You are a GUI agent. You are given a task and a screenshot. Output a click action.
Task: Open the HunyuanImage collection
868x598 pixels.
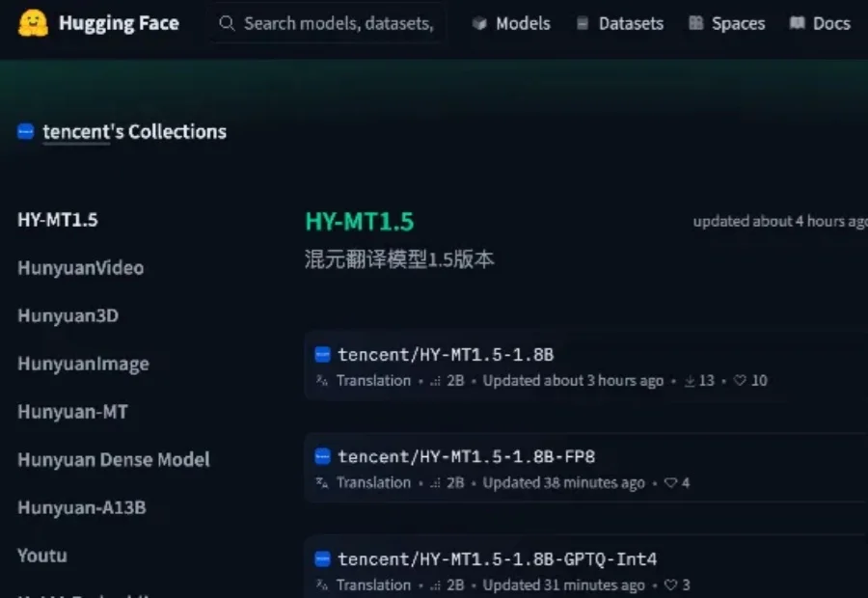tap(82, 364)
